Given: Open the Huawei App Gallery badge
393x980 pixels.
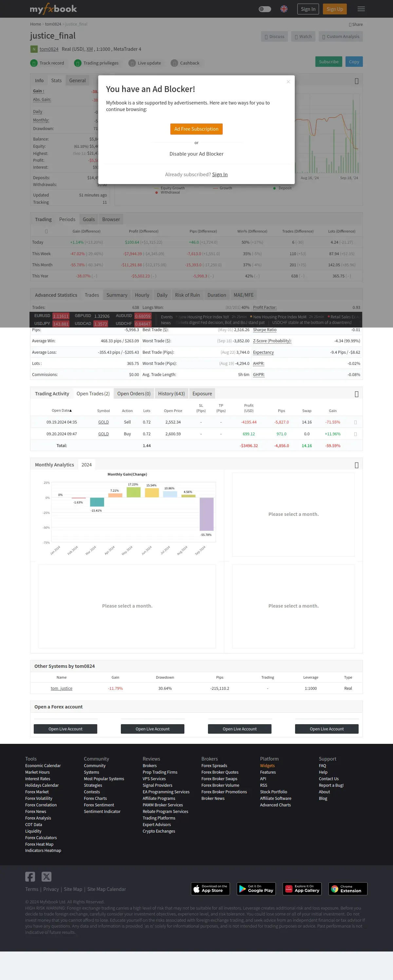Looking at the screenshot, I should [x=302, y=889].
